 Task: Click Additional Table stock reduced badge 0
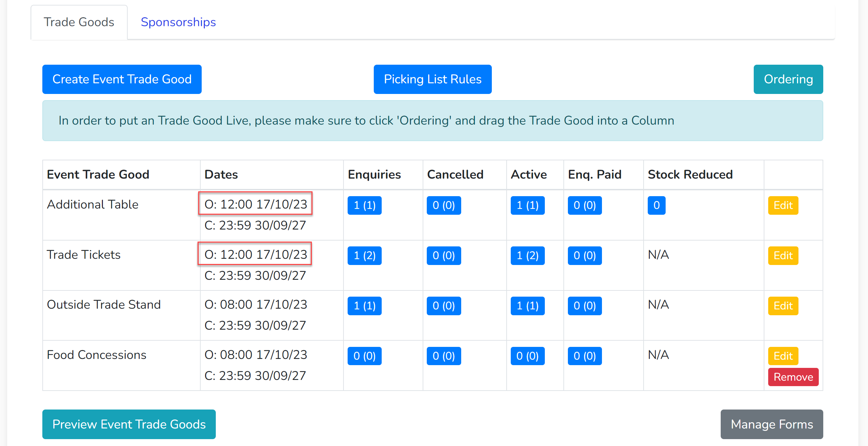click(656, 205)
